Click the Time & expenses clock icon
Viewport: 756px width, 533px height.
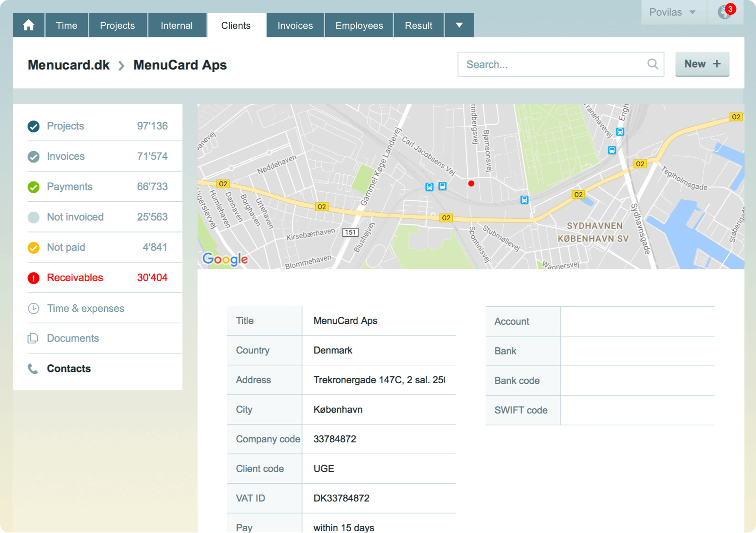(34, 309)
